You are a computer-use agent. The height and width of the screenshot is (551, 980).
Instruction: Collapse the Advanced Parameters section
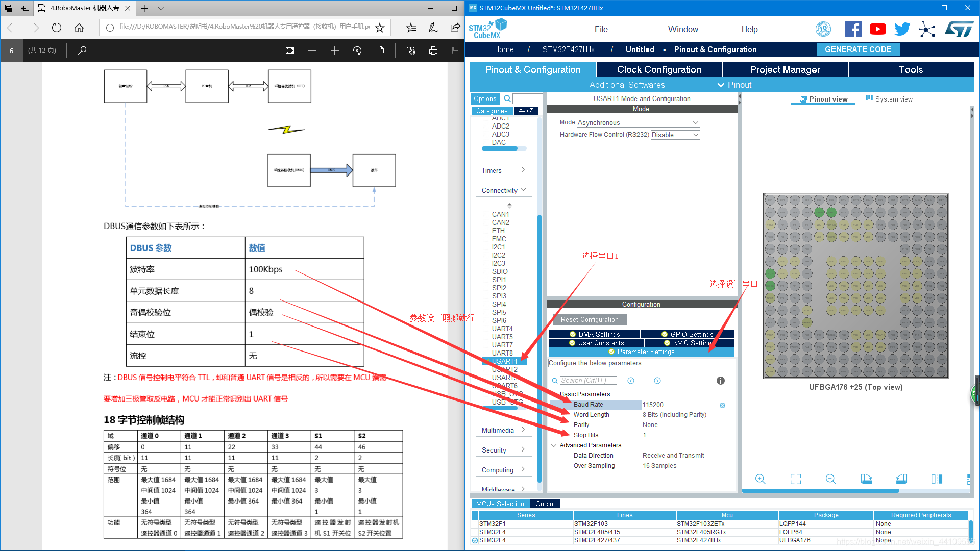(x=554, y=445)
